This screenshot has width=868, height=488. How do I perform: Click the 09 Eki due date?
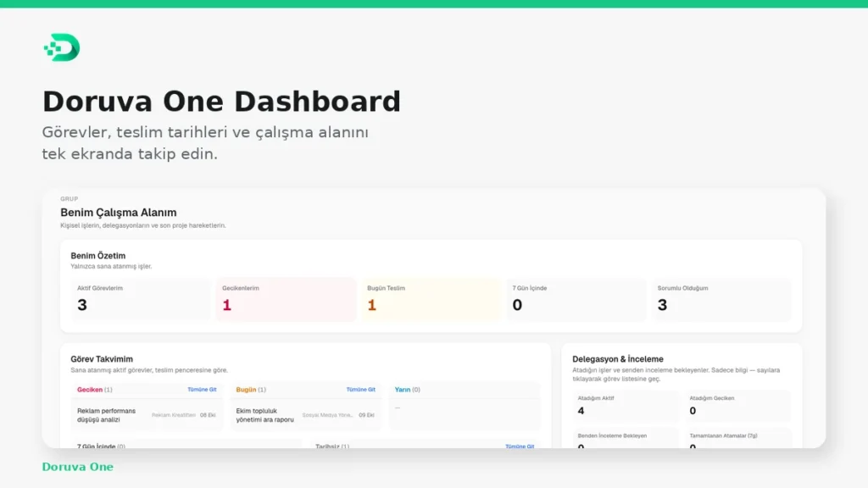pyautogui.click(x=366, y=415)
